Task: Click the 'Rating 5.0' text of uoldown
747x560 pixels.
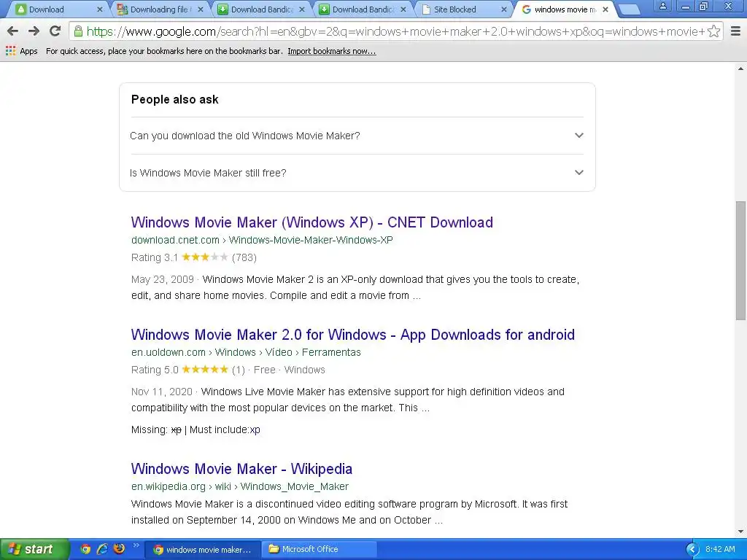Action: (155, 370)
